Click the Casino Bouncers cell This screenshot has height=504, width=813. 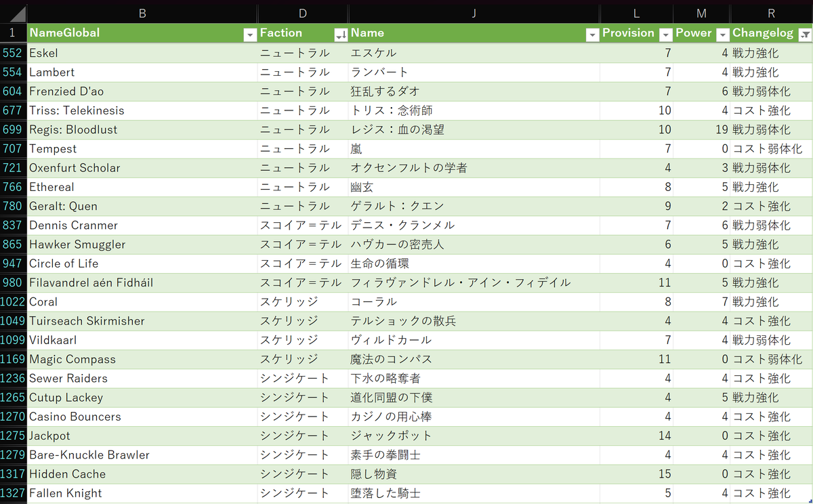(x=142, y=417)
